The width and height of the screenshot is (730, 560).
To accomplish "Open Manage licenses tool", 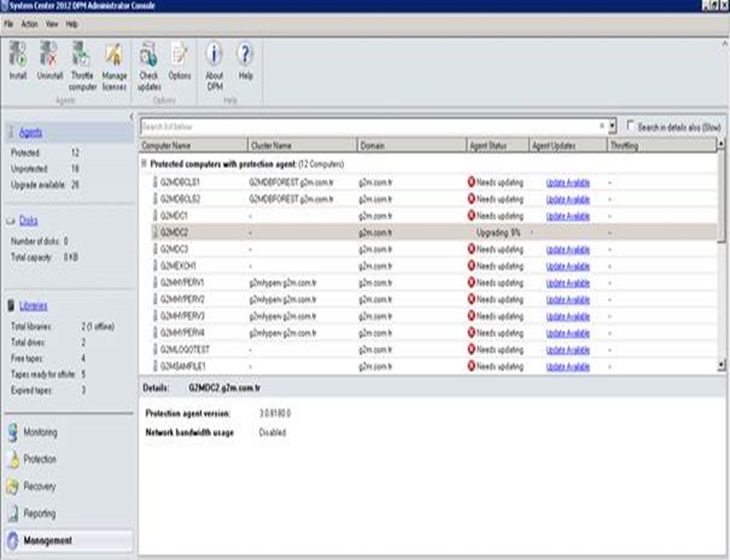I will pos(114,55).
